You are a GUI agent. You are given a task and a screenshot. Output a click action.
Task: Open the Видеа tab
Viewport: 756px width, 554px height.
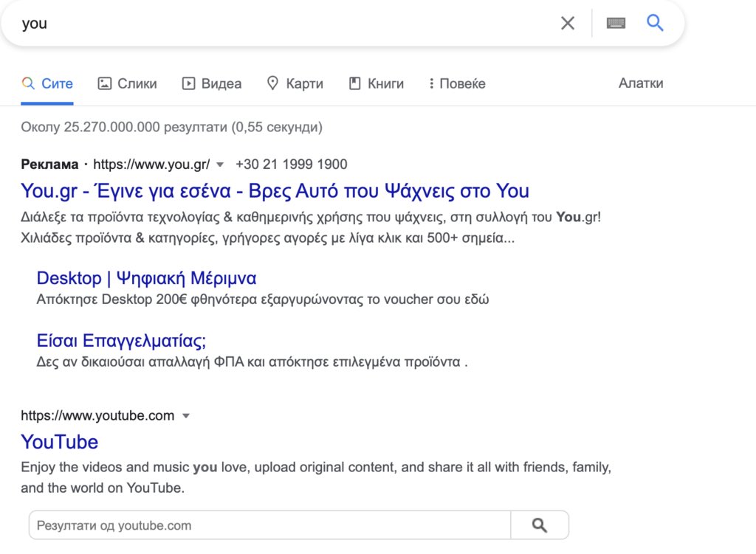(212, 84)
